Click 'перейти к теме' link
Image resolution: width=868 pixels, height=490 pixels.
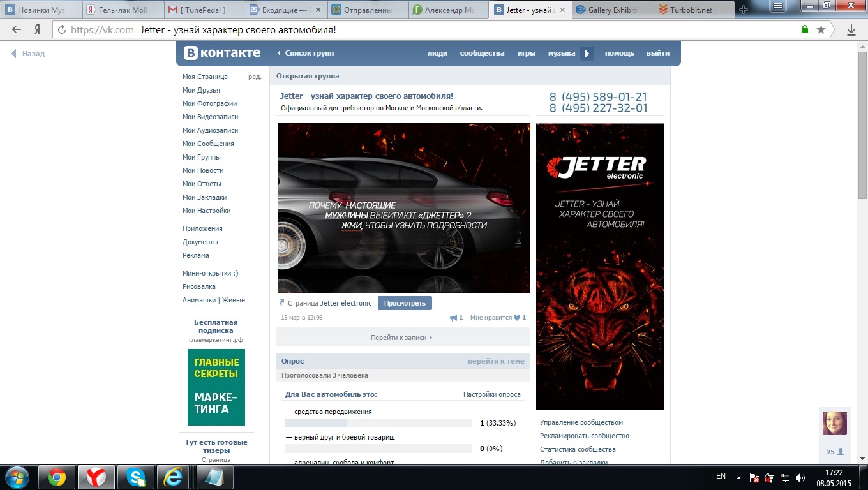pyautogui.click(x=496, y=361)
